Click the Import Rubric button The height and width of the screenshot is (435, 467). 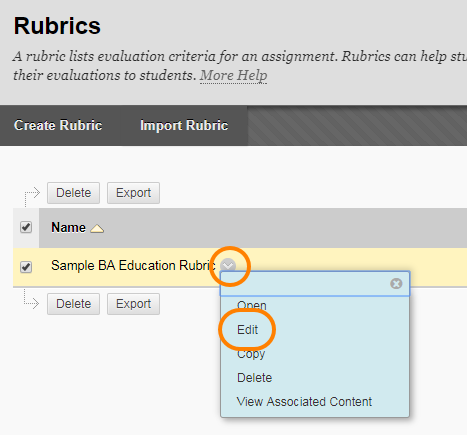point(184,125)
